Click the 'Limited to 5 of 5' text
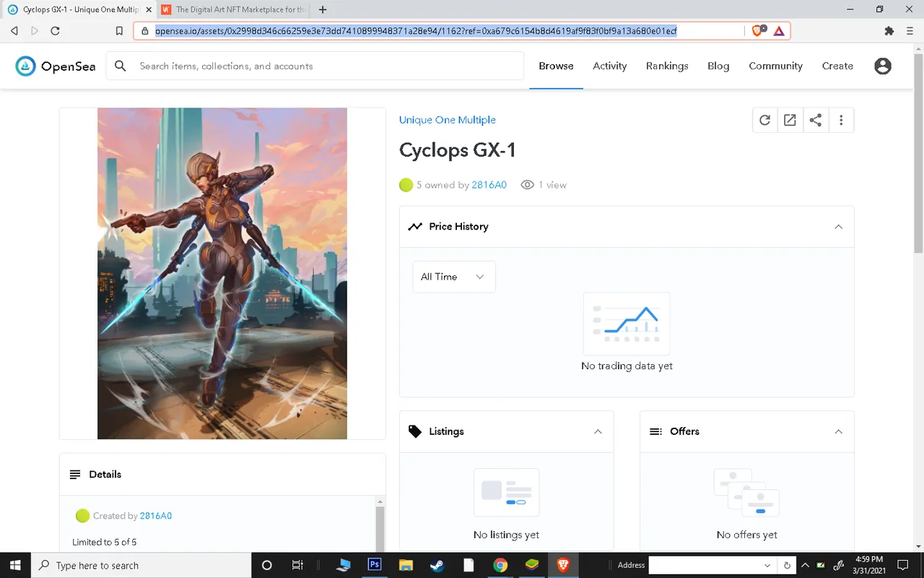 click(x=105, y=542)
